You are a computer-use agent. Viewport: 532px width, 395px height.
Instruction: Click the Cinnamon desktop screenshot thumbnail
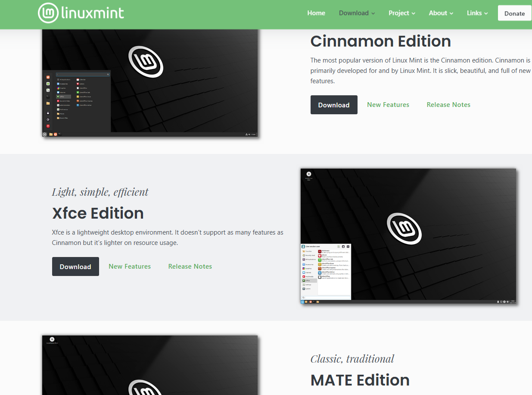[x=150, y=83]
